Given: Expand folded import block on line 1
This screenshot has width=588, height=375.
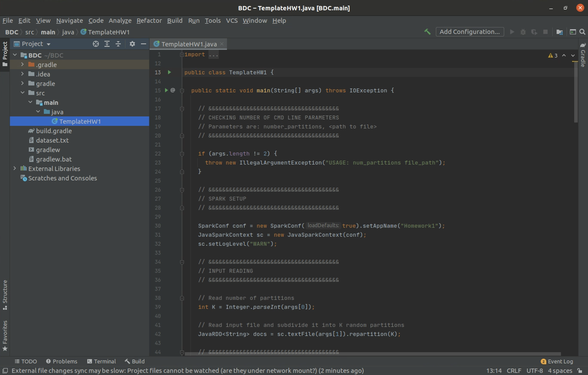Looking at the screenshot, I should 182,55.
